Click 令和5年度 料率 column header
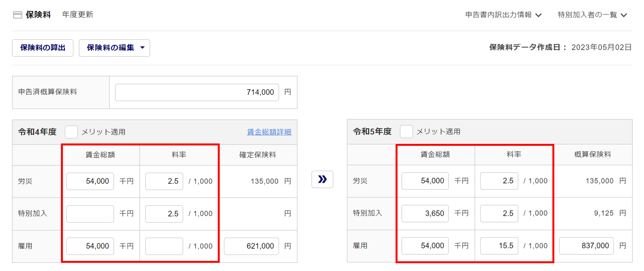The image size is (644, 271). click(x=514, y=154)
